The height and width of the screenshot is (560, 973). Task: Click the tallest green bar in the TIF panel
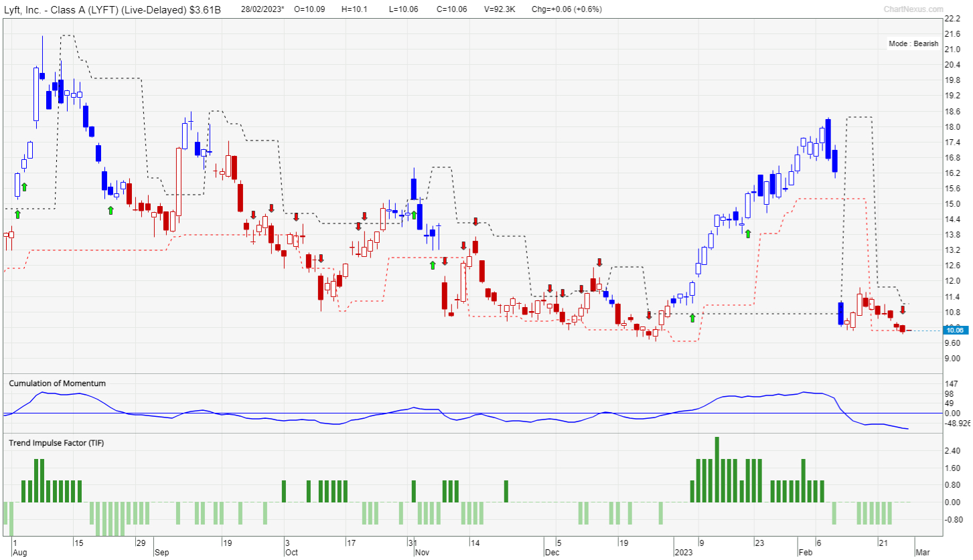tap(717, 470)
